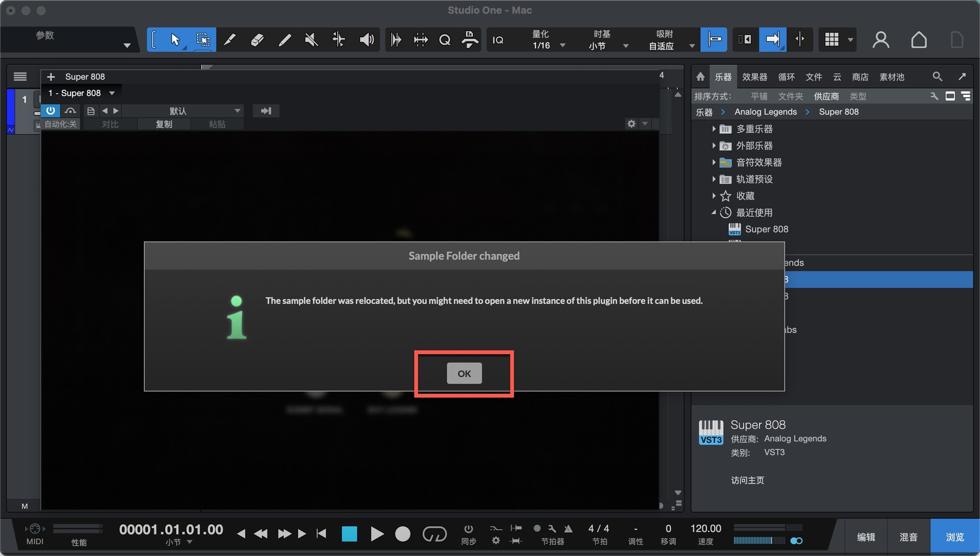Open the 量化 1/16 quantize dropdown
The image size is (980, 556).
point(562,45)
